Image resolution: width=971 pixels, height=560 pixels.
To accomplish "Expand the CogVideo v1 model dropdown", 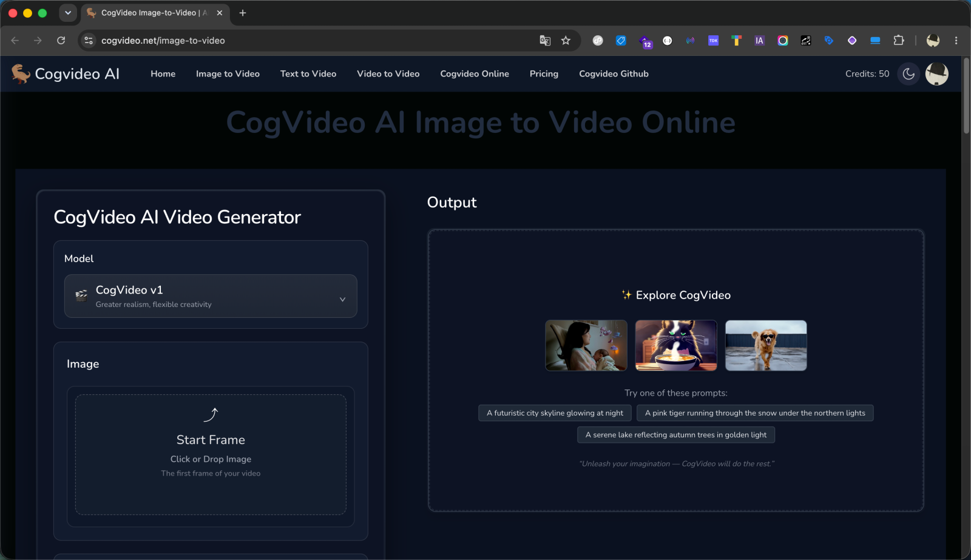I will point(211,296).
